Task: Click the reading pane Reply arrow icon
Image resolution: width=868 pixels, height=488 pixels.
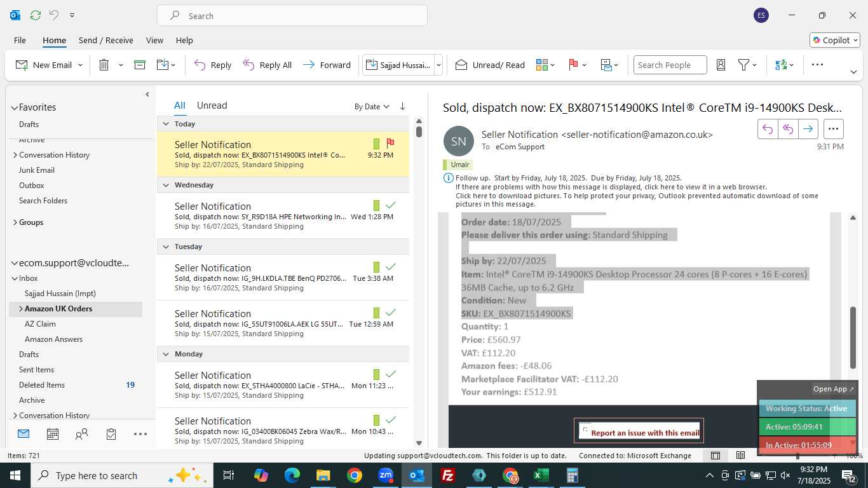Action: [768, 129]
